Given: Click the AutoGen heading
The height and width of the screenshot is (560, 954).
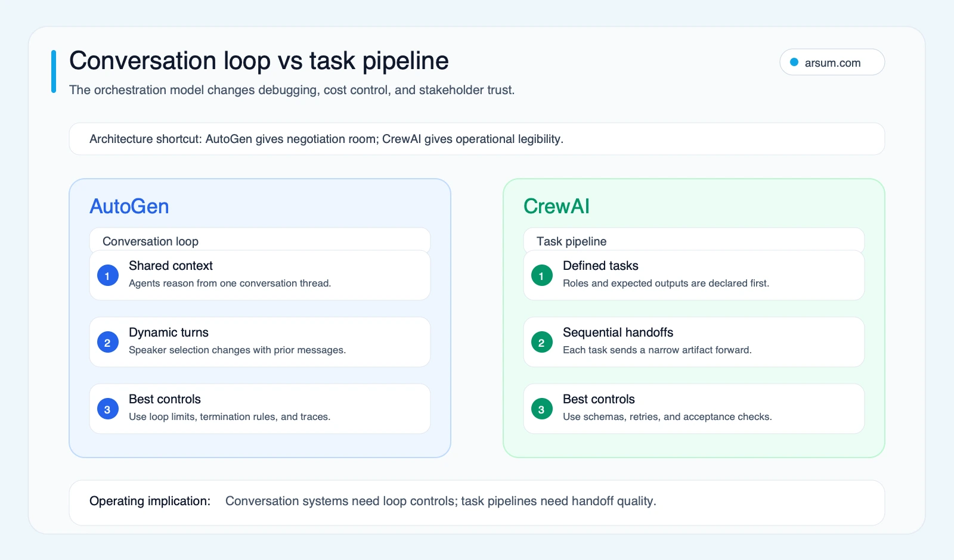Looking at the screenshot, I should click(129, 206).
